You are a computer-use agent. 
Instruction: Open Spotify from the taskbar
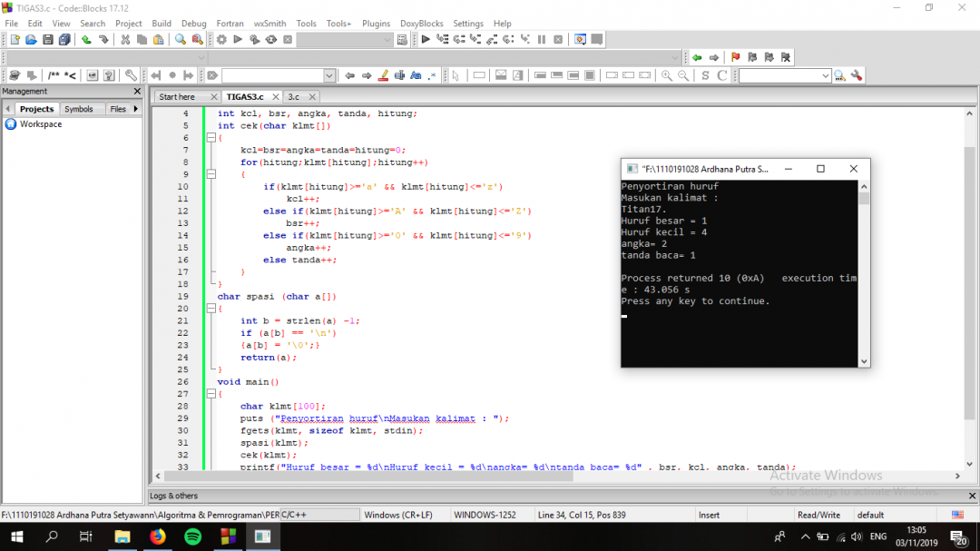(x=193, y=536)
